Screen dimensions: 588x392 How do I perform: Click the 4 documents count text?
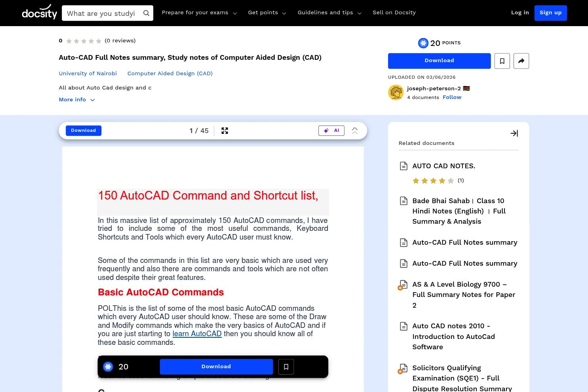pos(423,98)
